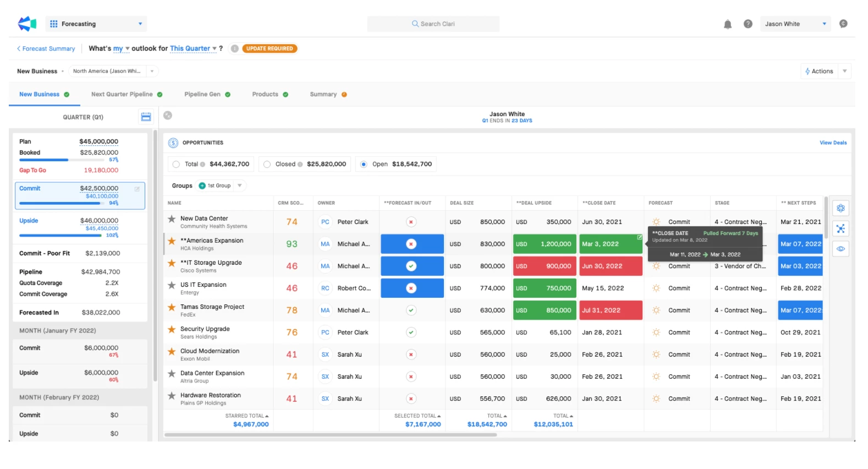Star the New Data Center opportunity
The width and height of the screenshot is (868, 469).
pyautogui.click(x=172, y=219)
